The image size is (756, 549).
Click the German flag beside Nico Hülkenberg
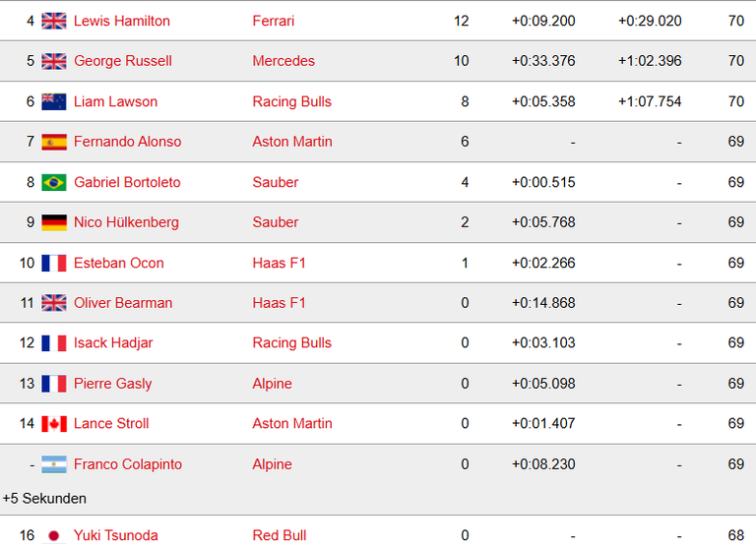[54, 222]
